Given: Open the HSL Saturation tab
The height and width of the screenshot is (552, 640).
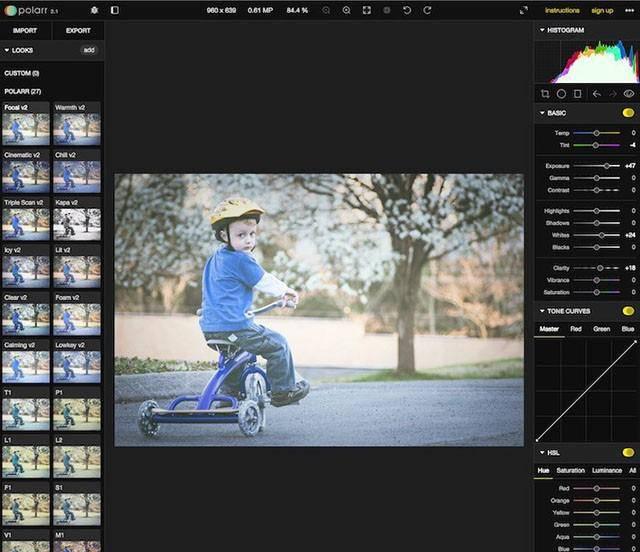Looking at the screenshot, I should click(571, 470).
